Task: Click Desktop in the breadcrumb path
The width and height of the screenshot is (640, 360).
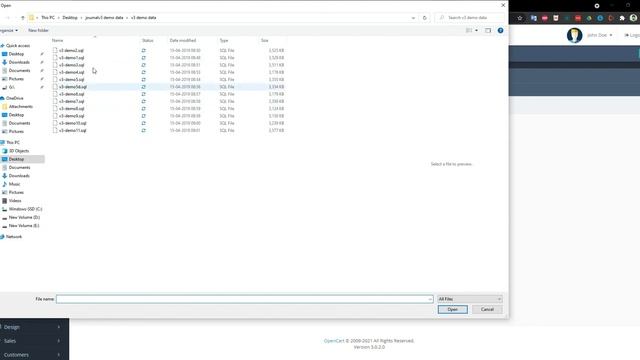Action: [x=70, y=18]
